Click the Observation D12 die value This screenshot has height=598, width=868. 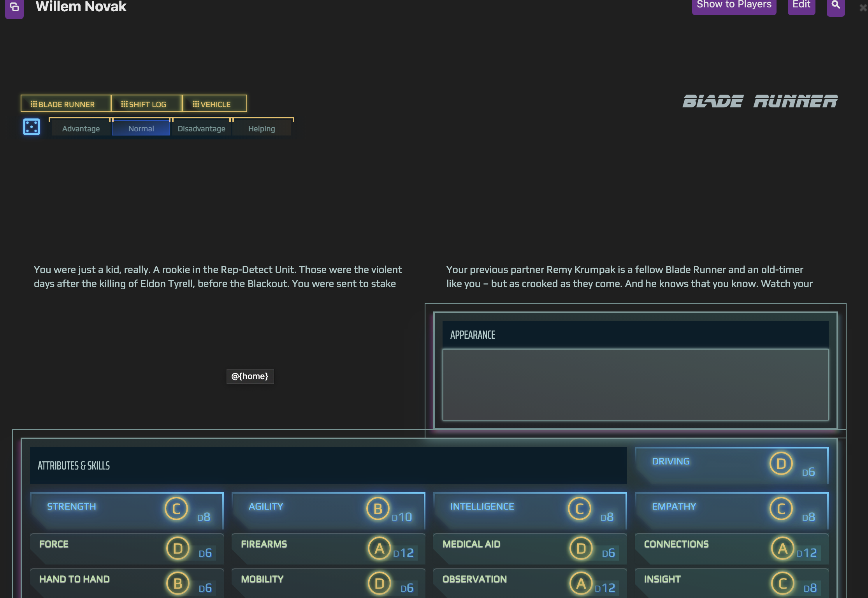point(605,588)
